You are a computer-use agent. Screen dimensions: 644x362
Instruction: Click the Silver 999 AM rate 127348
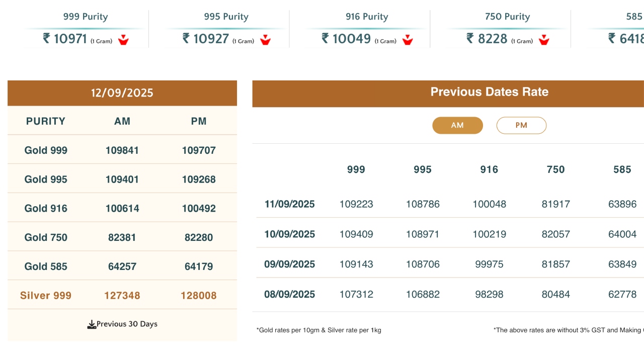122,296
